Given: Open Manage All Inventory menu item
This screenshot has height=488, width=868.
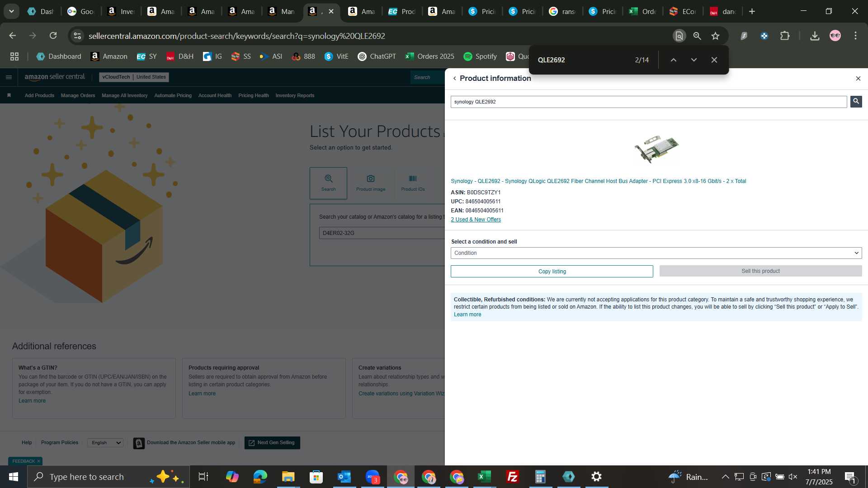Looking at the screenshot, I should 124,96.
